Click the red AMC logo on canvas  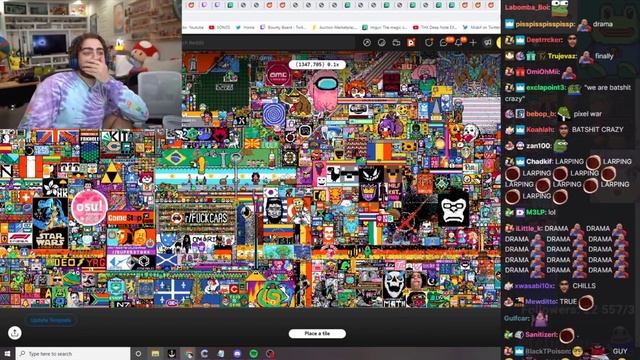278,74
